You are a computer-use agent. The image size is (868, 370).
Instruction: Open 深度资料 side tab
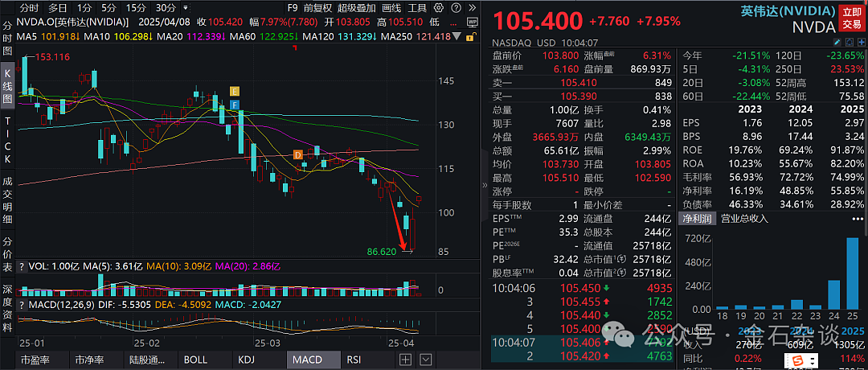pyautogui.click(x=7, y=308)
